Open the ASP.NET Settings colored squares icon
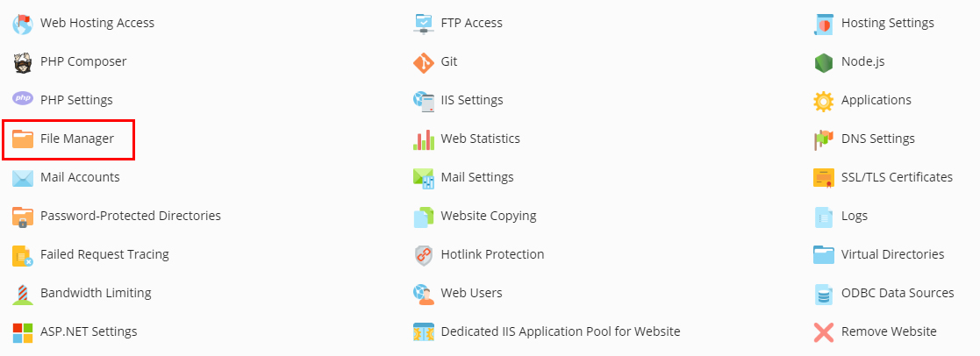Screen dimensions: 980x356 (x=23, y=332)
